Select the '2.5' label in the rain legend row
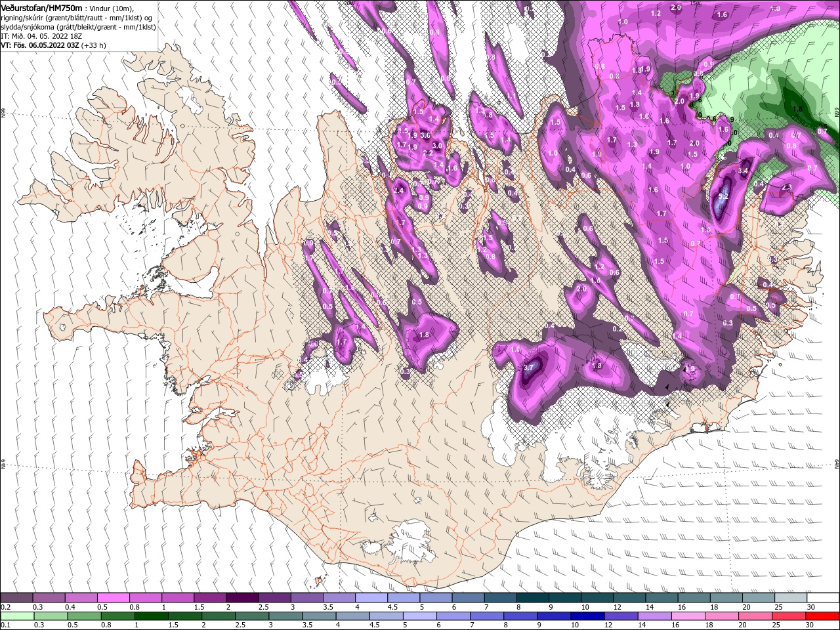 (240, 625)
